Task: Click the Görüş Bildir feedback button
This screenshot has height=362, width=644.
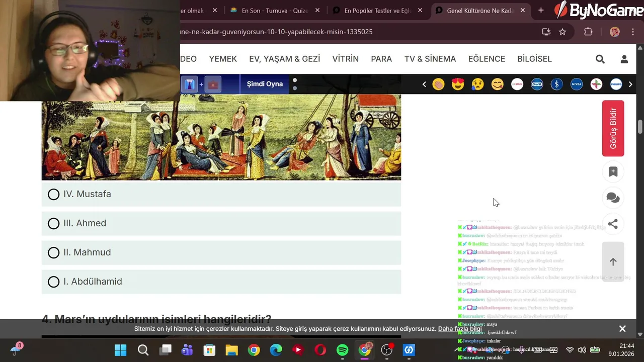Action: [613, 128]
